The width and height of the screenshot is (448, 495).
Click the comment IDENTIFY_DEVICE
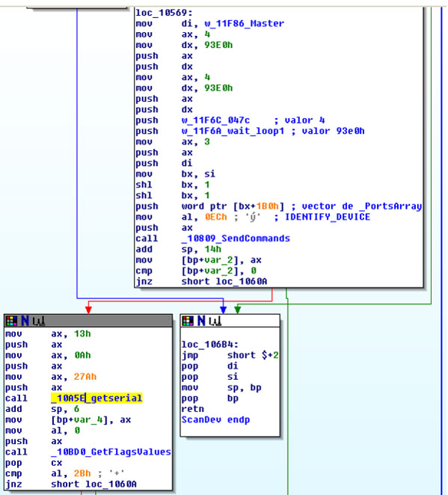coord(328,217)
